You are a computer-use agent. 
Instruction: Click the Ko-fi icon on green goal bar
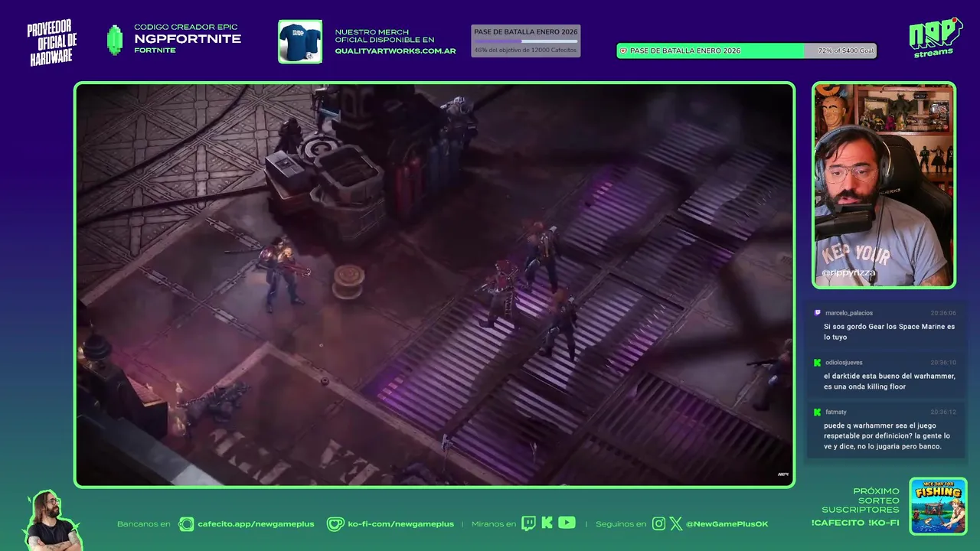623,51
